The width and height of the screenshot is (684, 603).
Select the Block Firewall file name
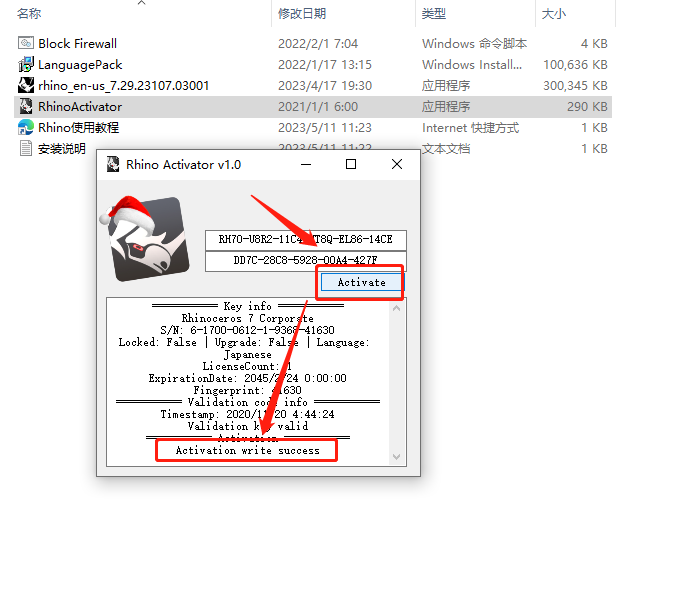(78, 44)
